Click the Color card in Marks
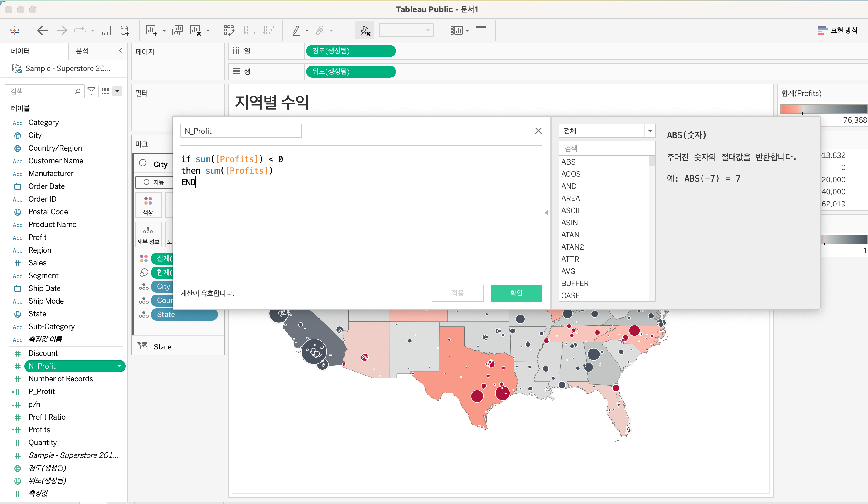 [x=148, y=206]
